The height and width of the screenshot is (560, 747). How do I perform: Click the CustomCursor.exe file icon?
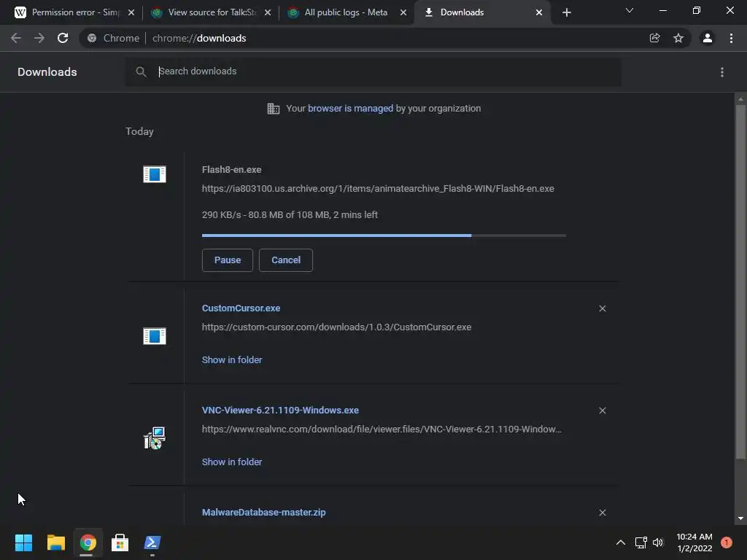click(x=155, y=336)
